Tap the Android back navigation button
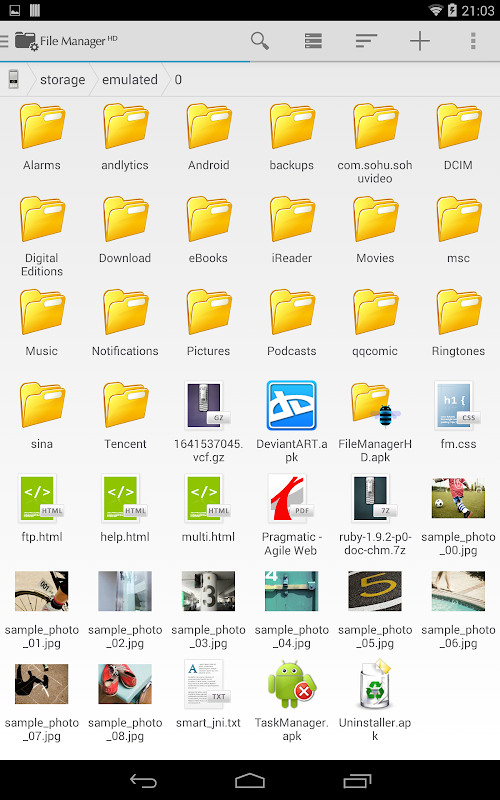The image size is (500, 800). (143, 781)
